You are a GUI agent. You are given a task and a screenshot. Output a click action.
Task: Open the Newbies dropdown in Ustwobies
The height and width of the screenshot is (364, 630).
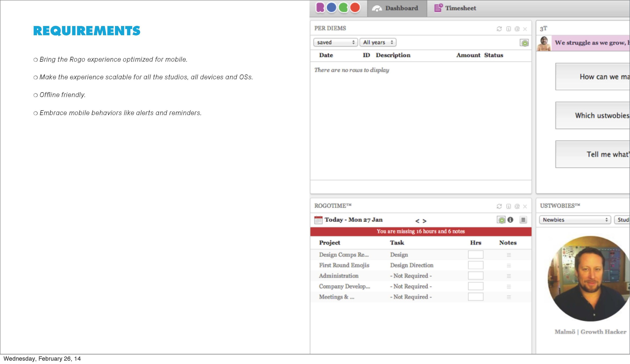575,220
